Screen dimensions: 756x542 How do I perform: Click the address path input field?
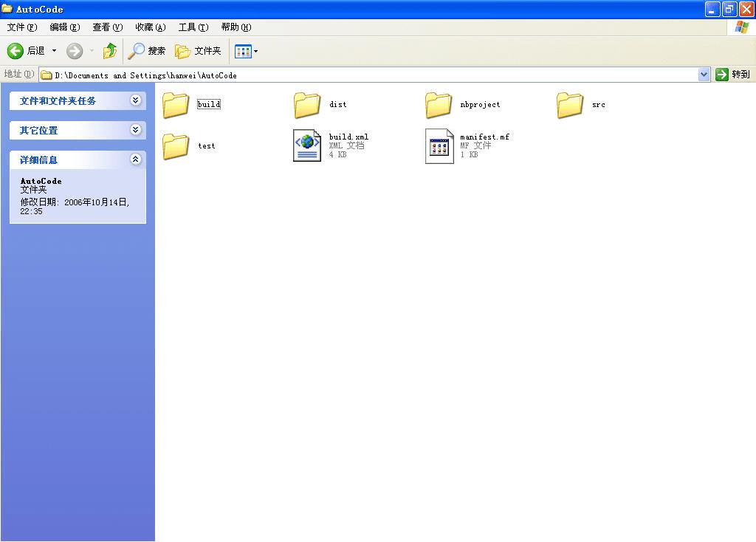click(374, 75)
